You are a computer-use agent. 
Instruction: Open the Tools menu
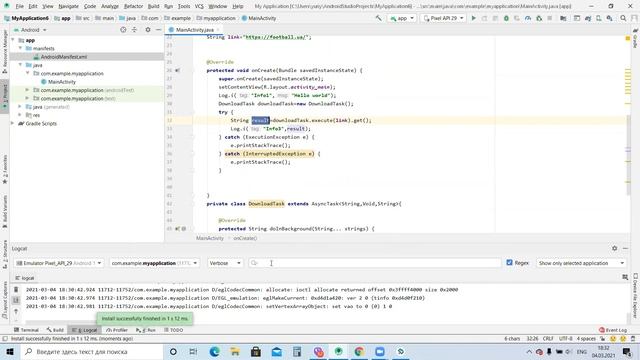coord(184,6)
